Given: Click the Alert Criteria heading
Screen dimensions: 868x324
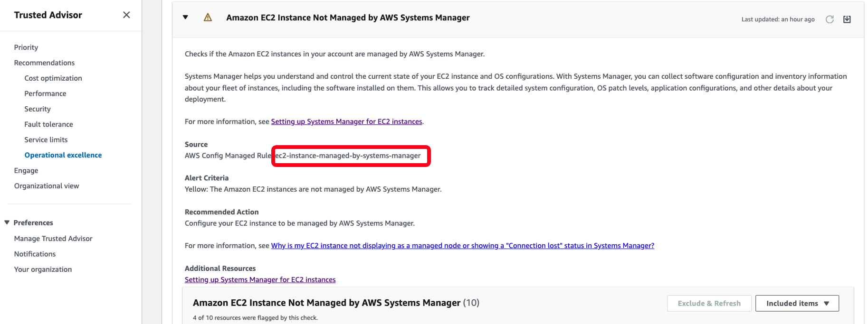Looking at the screenshot, I should (x=207, y=178).
